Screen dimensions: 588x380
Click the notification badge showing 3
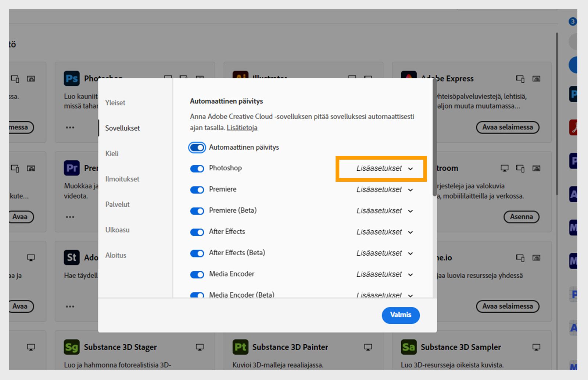[573, 21]
